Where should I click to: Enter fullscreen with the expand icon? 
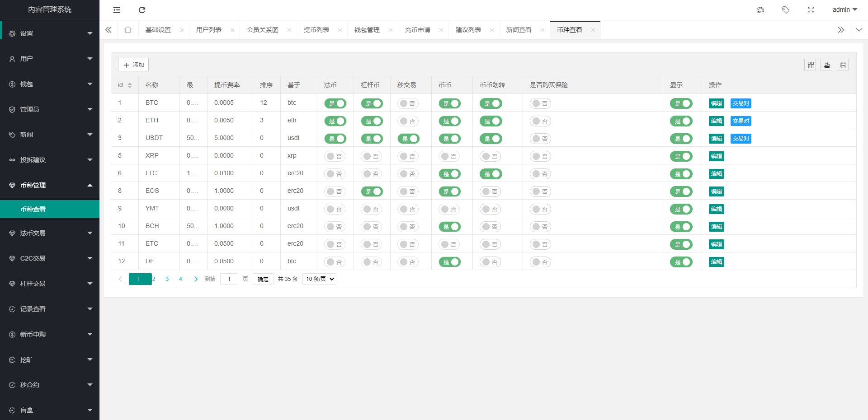[x=811, y=10]
